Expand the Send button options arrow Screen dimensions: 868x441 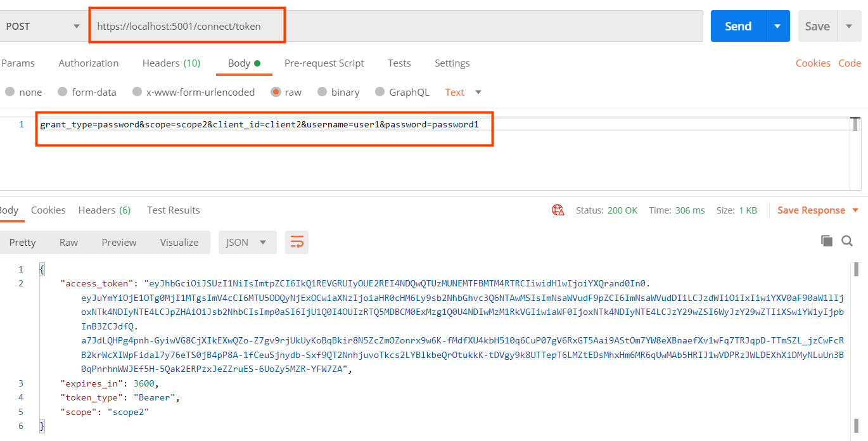777,25
